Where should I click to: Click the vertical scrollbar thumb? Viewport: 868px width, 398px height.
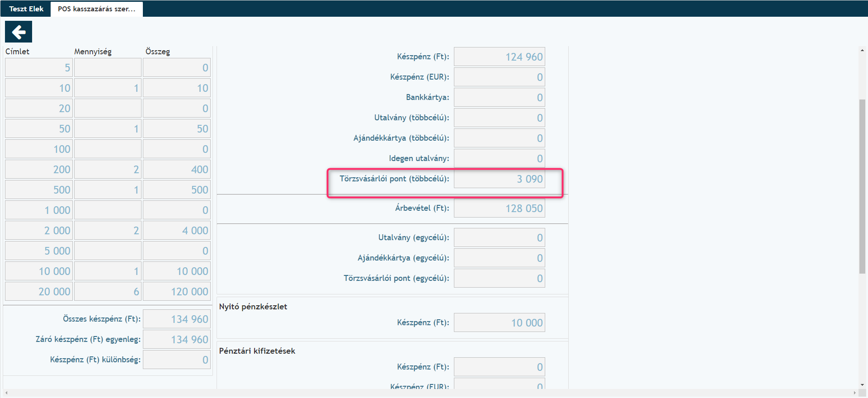coord(863,186)
